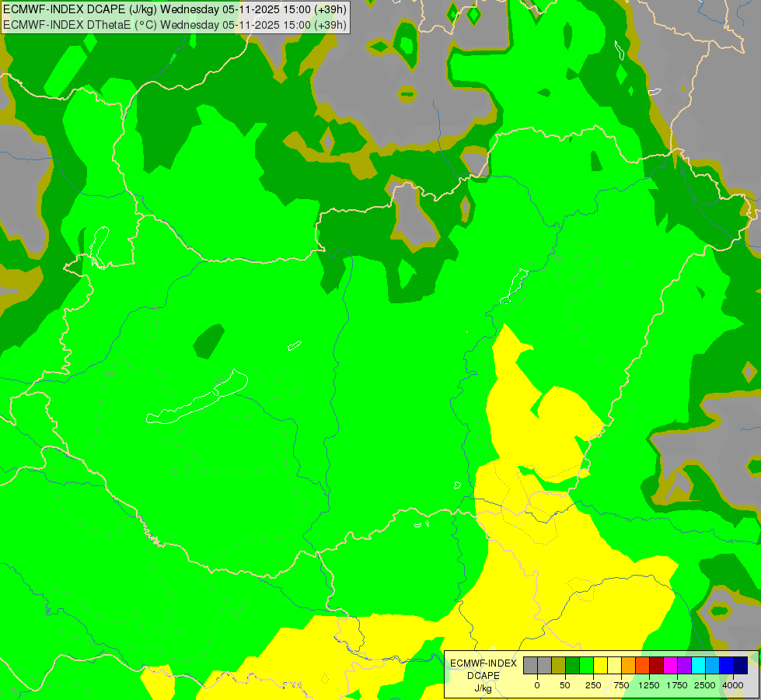Image resolution: width=761 pixels, height=700 pixels.
Task: Click the legend value 1750
Action: [x=677, y=685]
